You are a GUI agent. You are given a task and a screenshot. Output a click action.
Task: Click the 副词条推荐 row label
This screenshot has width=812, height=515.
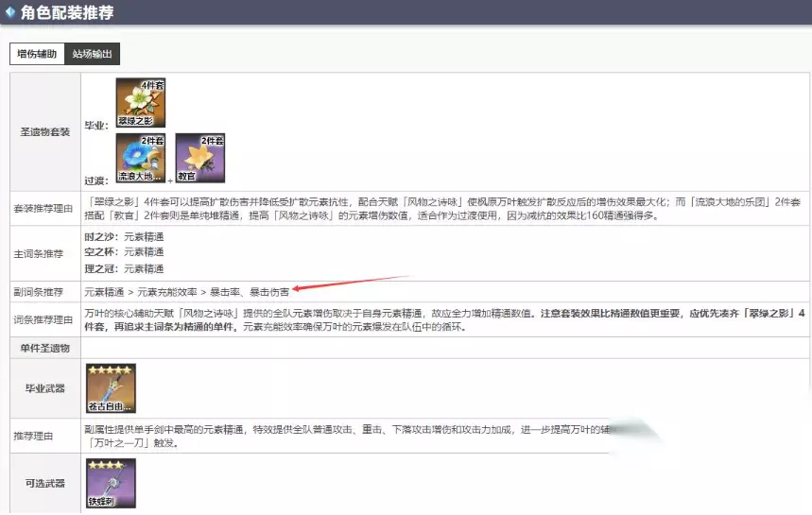pos(39,292)
